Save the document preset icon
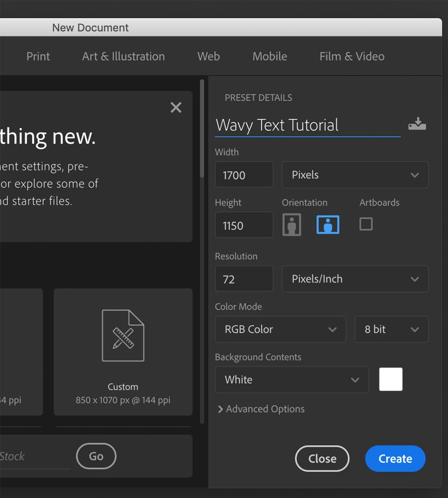This screenshot has width=448, height=498. tap(417, 124)
